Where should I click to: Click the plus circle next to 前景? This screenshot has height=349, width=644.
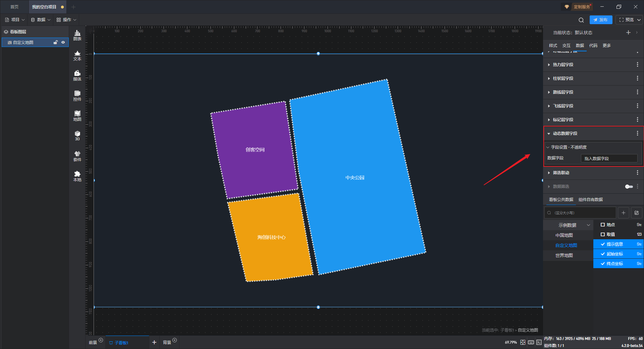click(x=101, y=340)
